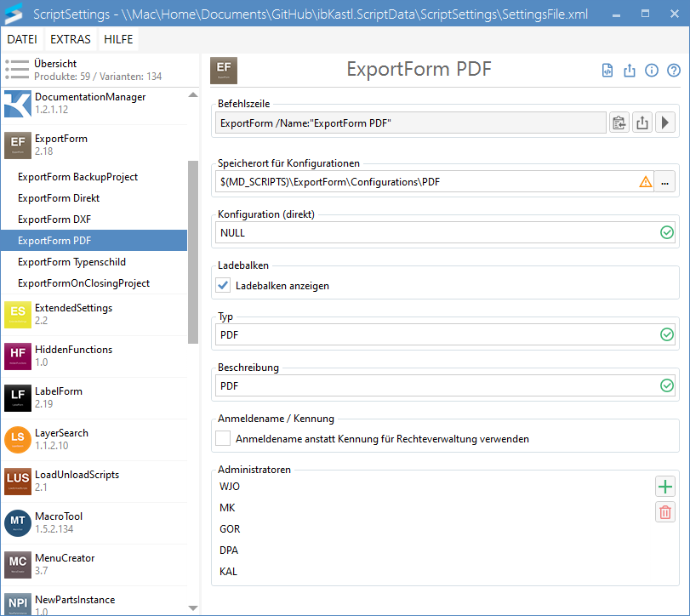Click the orange warning icon in Speicherort field
Image resolution: width=690 pixels, height=616 pixels.
click(646, 181)
